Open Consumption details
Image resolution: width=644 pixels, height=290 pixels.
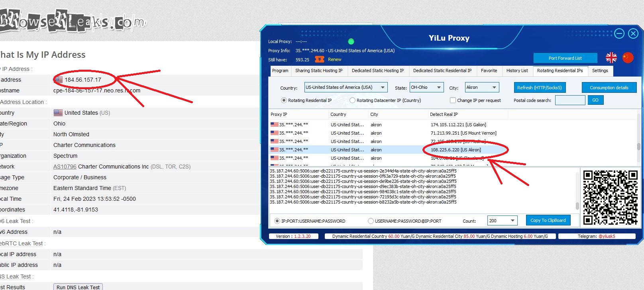coord(609,88)
